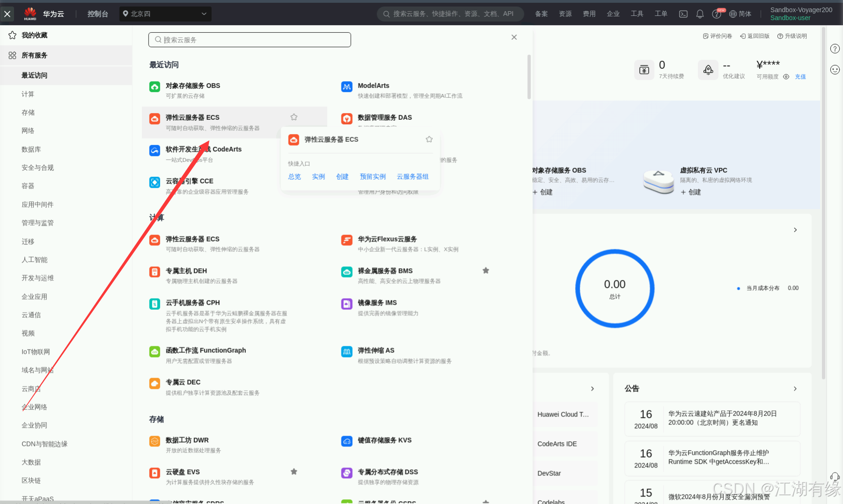Select 人工智能 category in sidebar
843x504 pixels.
click(35, 260)
